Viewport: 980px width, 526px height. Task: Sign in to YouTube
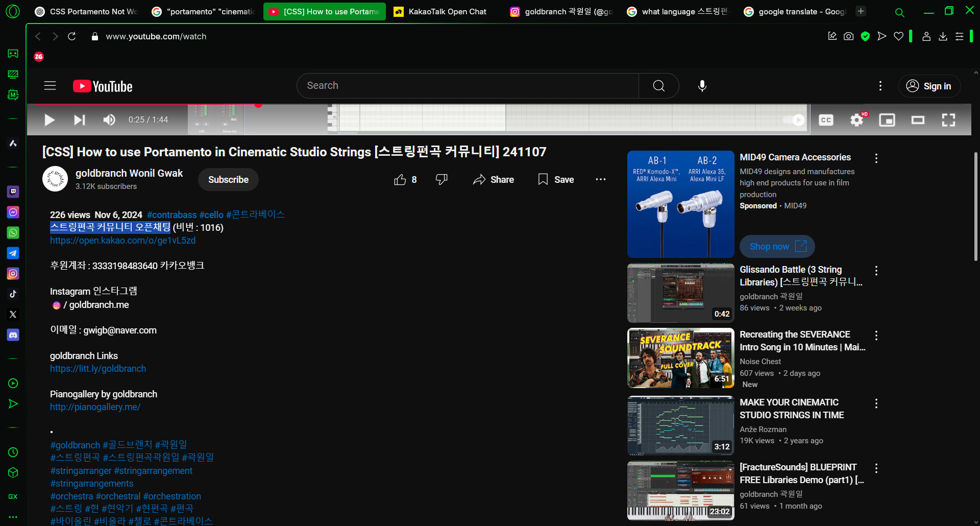coord(929,86)
